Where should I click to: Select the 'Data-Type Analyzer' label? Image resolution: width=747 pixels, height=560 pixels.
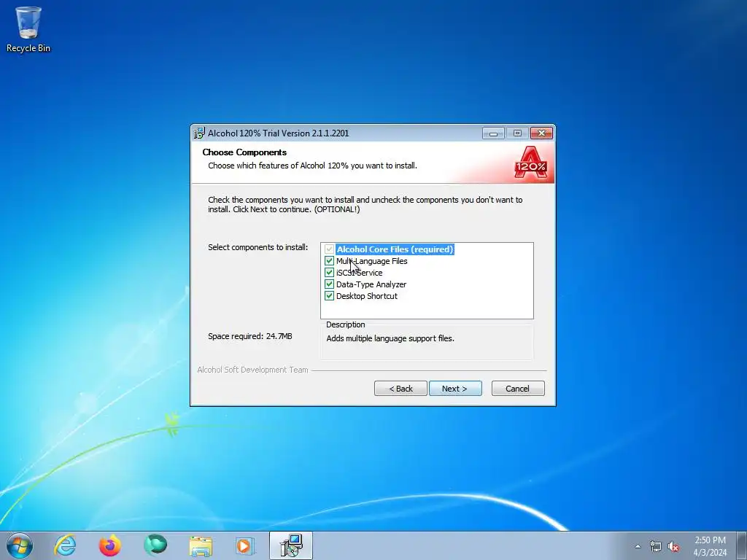click(x=371, y=284)
